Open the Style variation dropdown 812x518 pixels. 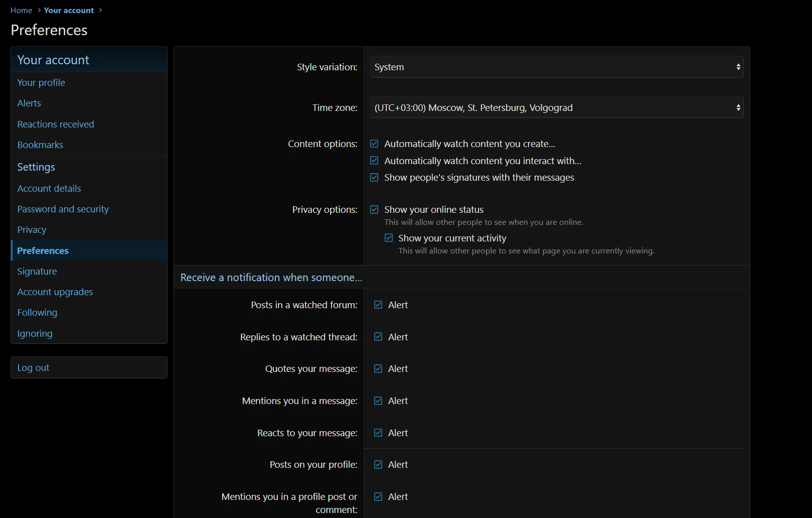(556, 67)
